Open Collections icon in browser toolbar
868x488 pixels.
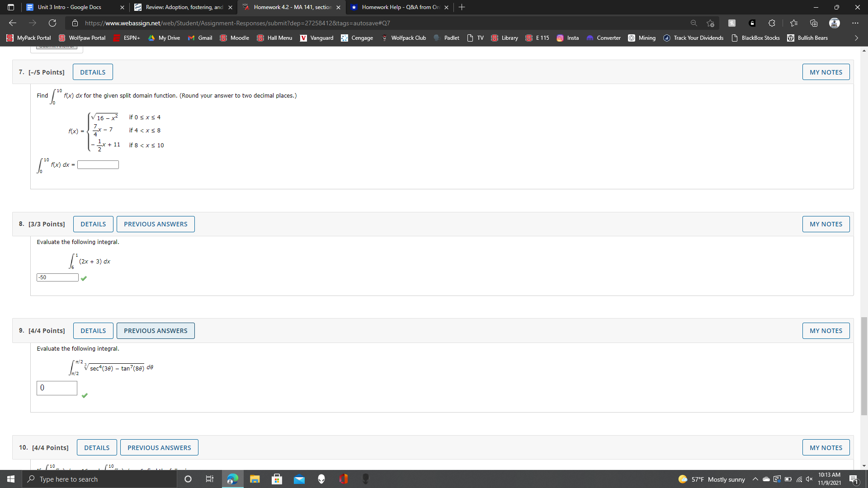(x=814, y=23)
